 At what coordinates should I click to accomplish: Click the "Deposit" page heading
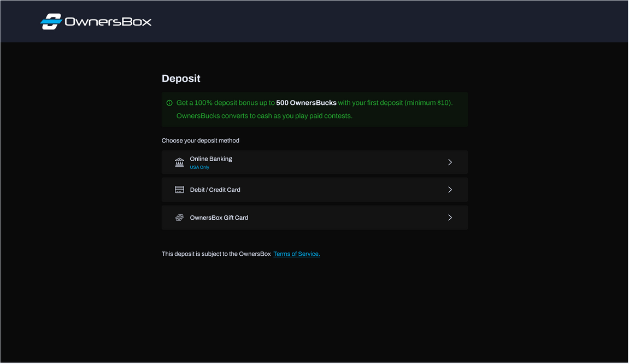[x=181, y=79]
